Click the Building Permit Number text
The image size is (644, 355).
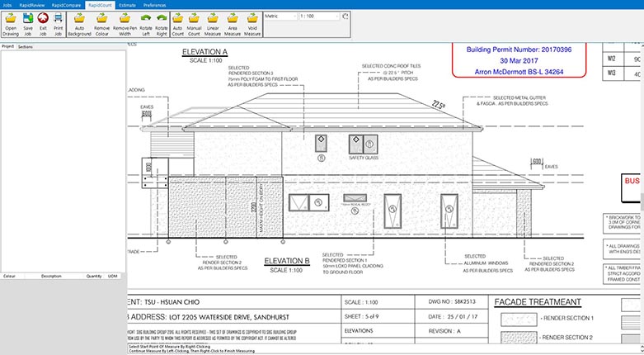(519, 50)
